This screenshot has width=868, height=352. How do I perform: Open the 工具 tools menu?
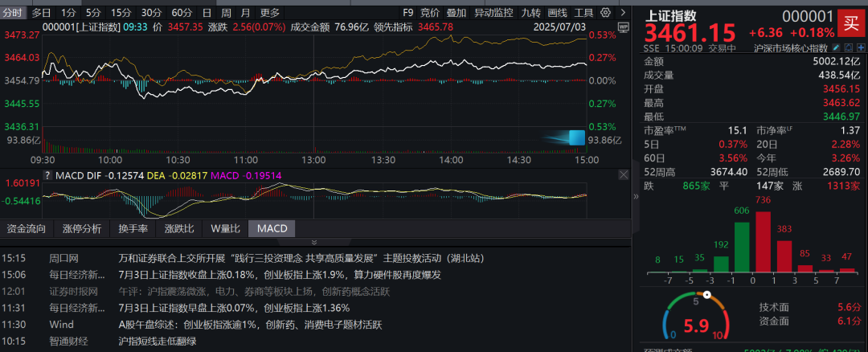(584, 13)
